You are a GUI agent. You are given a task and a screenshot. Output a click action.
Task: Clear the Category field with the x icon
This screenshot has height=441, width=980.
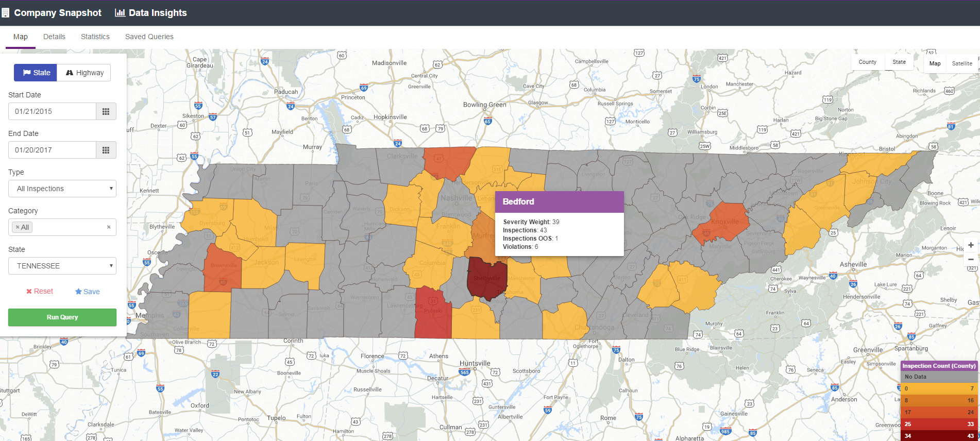pyautogui.click(x=109, y=227)
